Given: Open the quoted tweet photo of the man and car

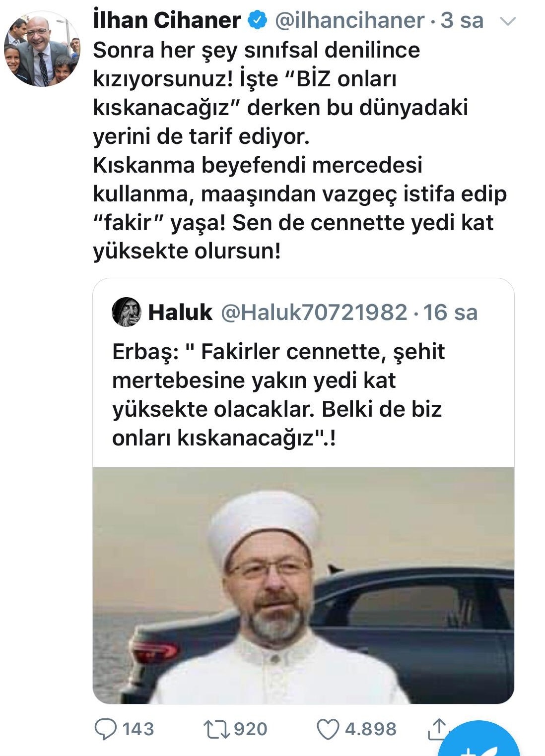Looking at the screenshot, I should coord(303,585).
